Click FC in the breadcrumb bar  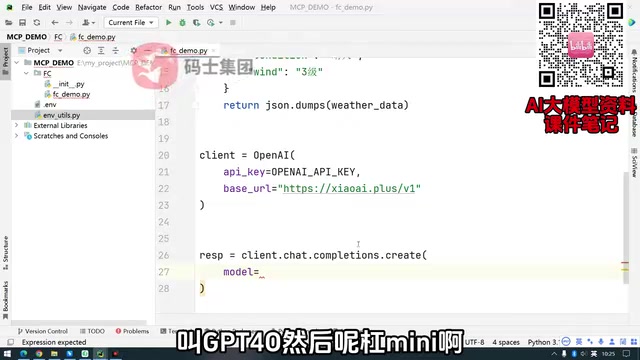58,37
